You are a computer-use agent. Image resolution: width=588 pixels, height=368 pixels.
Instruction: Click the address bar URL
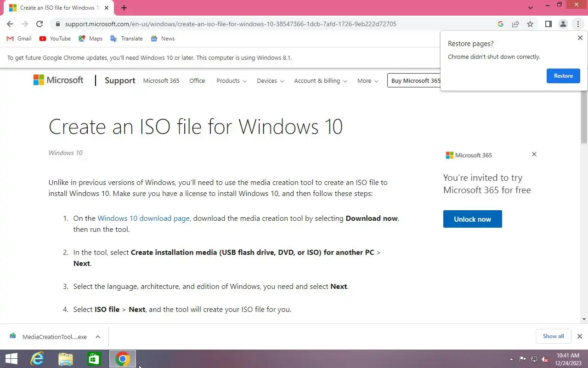coord(231,24)
